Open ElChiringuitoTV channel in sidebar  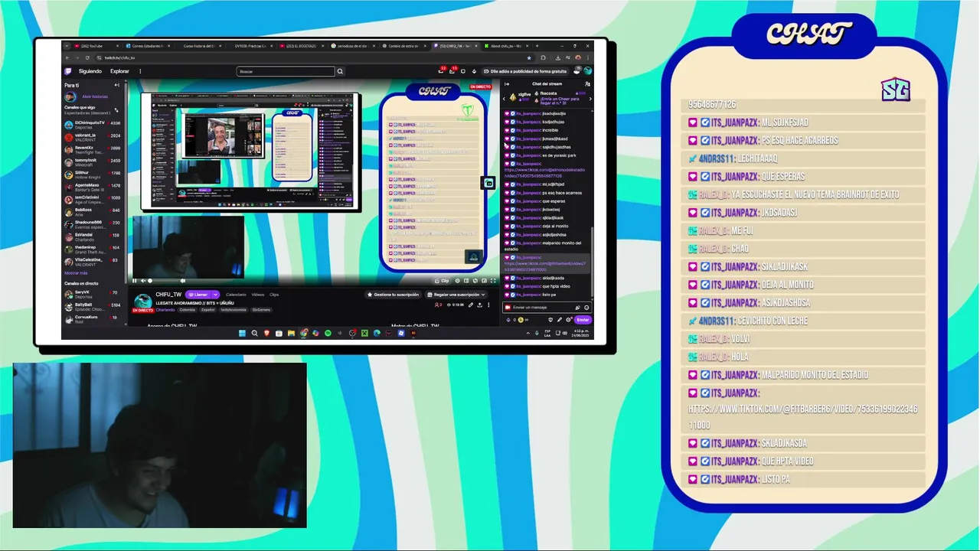(x=92, y=124)
